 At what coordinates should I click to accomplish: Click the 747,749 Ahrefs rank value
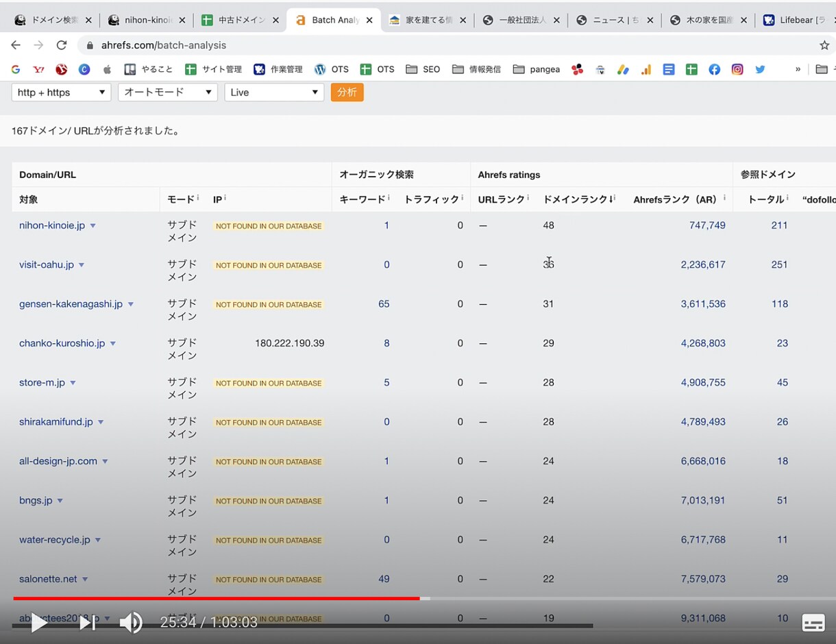click(707, 225)
